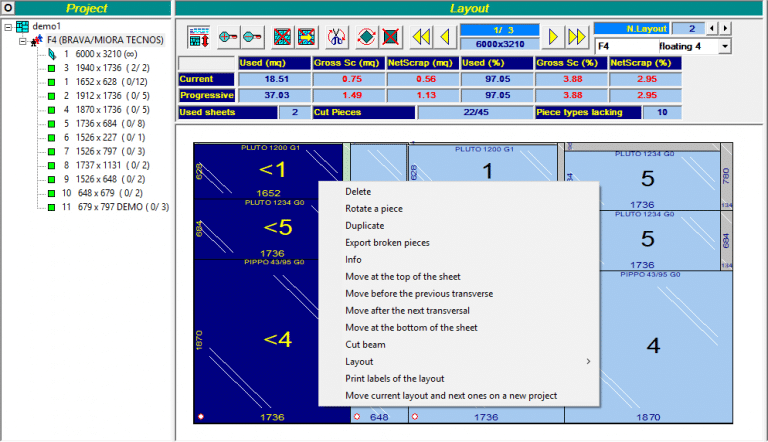
Task: Click the crossed layout with yellow arrow icon
Action: pos(307,37)
